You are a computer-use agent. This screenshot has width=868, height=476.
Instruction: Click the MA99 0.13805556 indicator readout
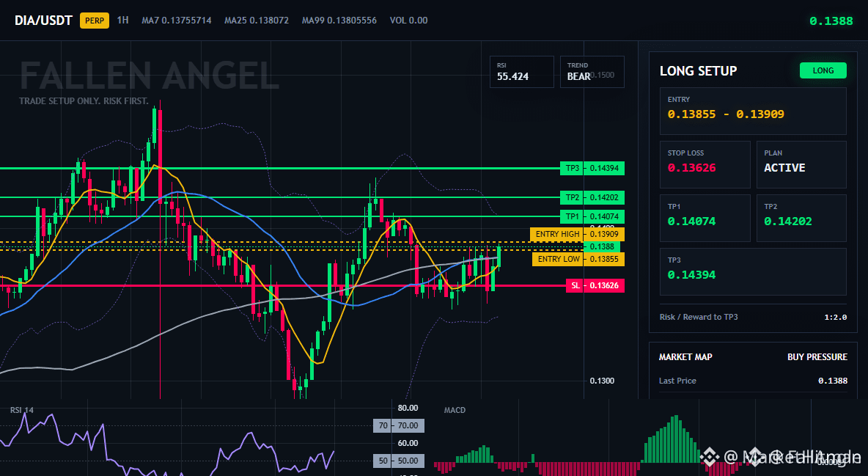339,21
